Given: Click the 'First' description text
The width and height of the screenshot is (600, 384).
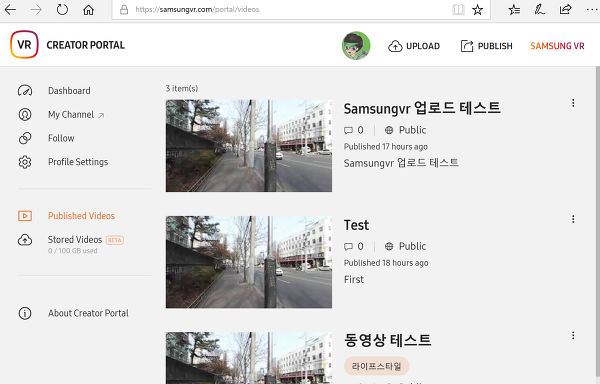Looking at the screenshot, I should tap(354, 280).
